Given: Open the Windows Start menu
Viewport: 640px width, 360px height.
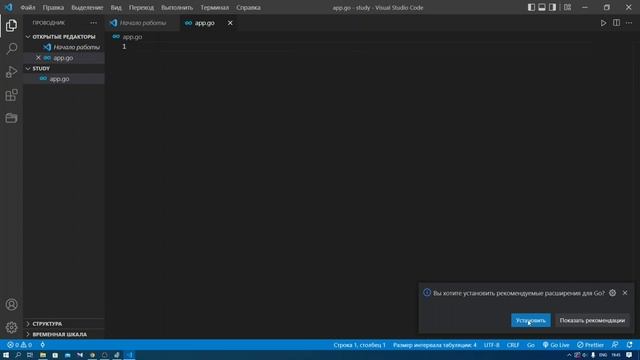Looking at the screenshot, I should tap(6, 356).
